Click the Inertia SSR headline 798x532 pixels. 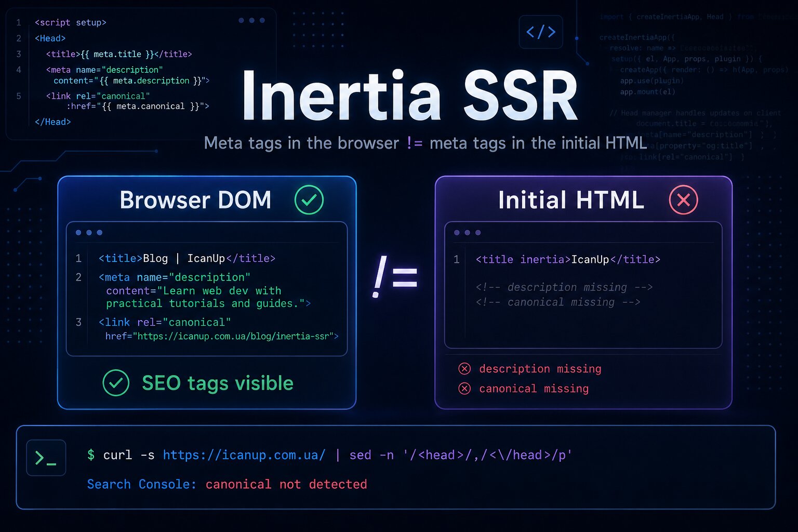(410, 96)
